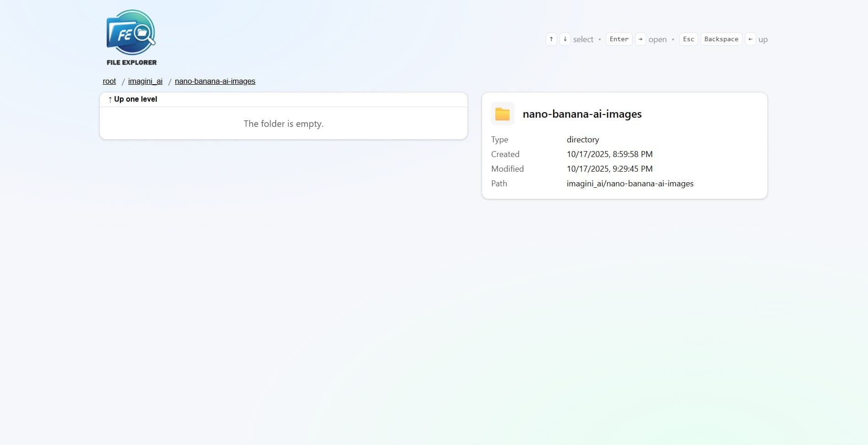Click the down arrow key hint
Viewport: 868px width, 445px height.
click(565, 39)
